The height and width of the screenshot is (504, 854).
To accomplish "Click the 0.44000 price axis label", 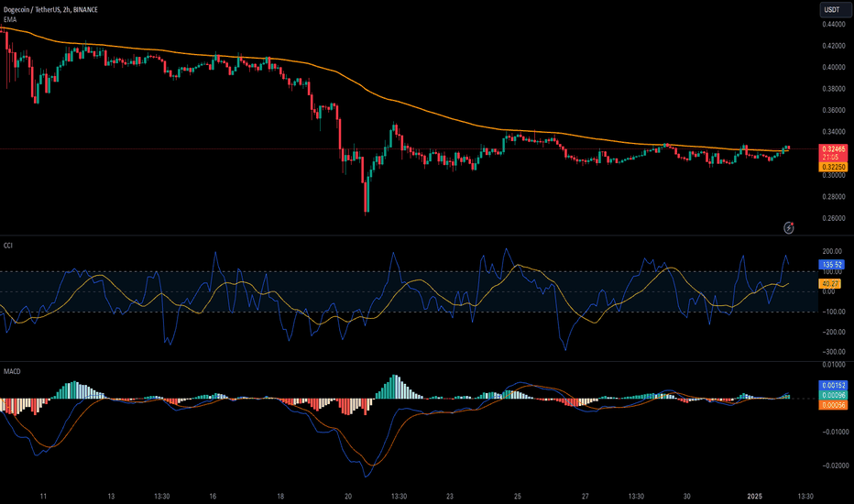I will coord(834,25).
